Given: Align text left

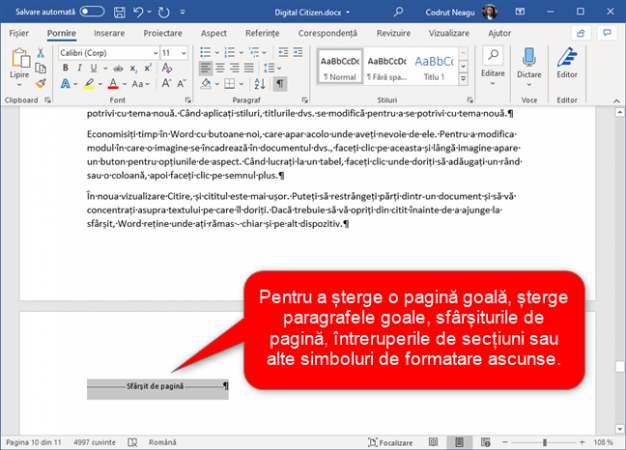Looking at the screenshot, I should coord(206,68).
